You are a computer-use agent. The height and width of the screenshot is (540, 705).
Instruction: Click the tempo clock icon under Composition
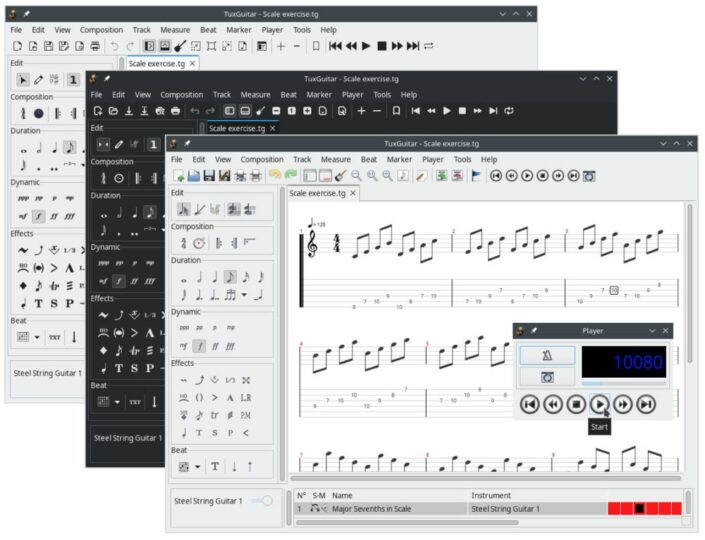[x=198, y=243]
